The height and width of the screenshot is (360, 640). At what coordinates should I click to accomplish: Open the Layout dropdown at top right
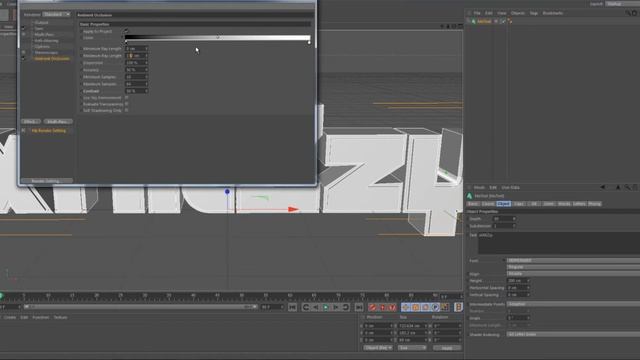pos(622,4)
